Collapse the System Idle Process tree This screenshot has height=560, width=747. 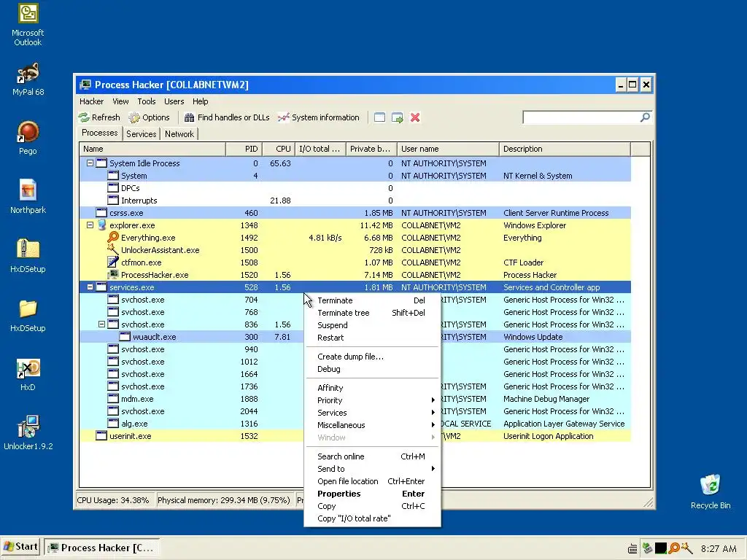[x=90, y=163]
